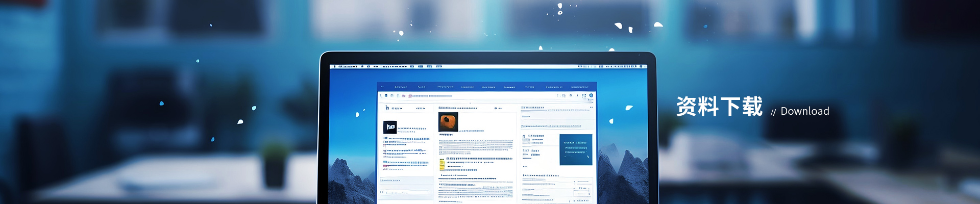Click the small yellow icon in the center column
Screen dimensions: 980x204
click(x=442, y=164)
